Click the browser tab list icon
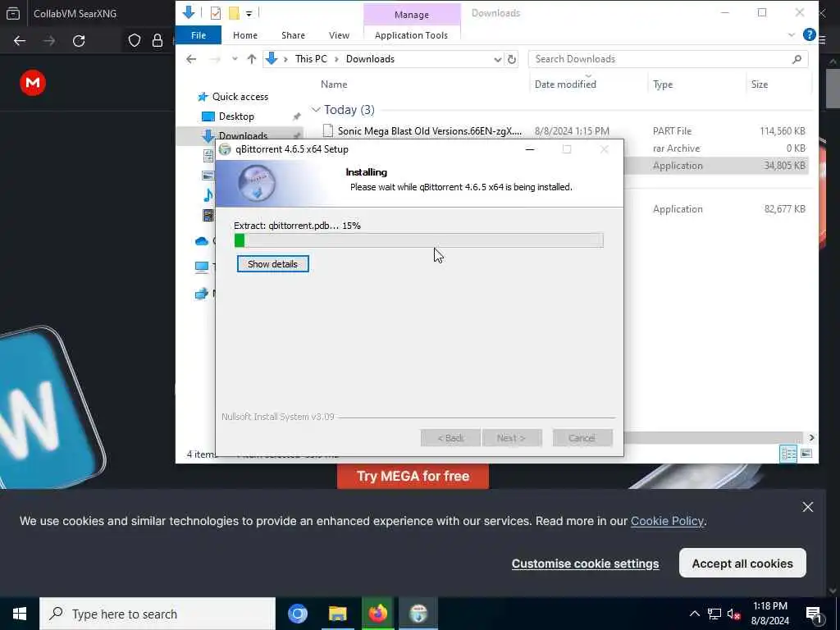 [x=13, y=13]
